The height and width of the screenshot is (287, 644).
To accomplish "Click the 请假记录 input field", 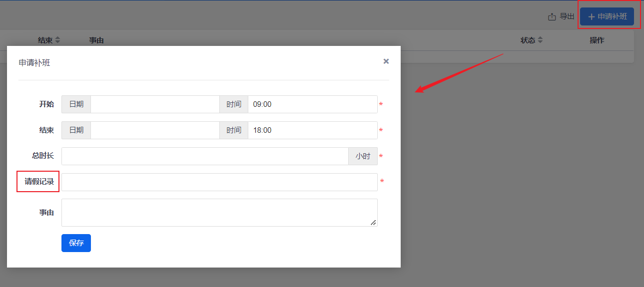I will click(219, 182).
